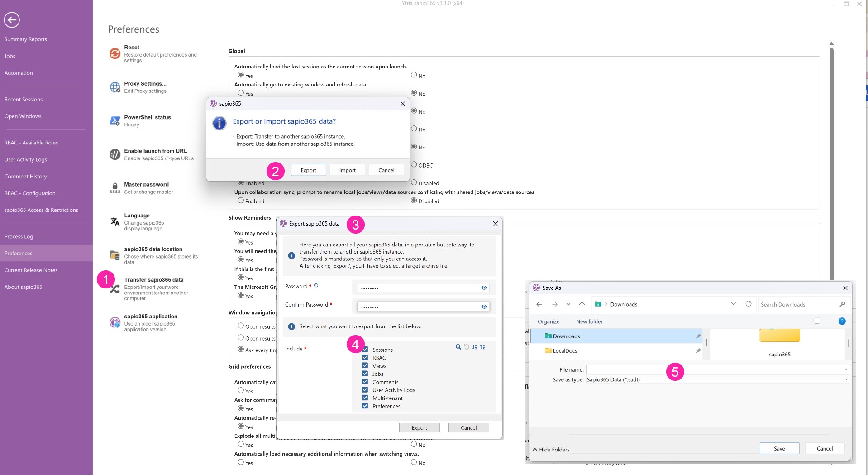Image resolution: width=868 pixels, height=475 pixels.
Task: Click the search icon in Include list
Action: click(x=458, y=347)
